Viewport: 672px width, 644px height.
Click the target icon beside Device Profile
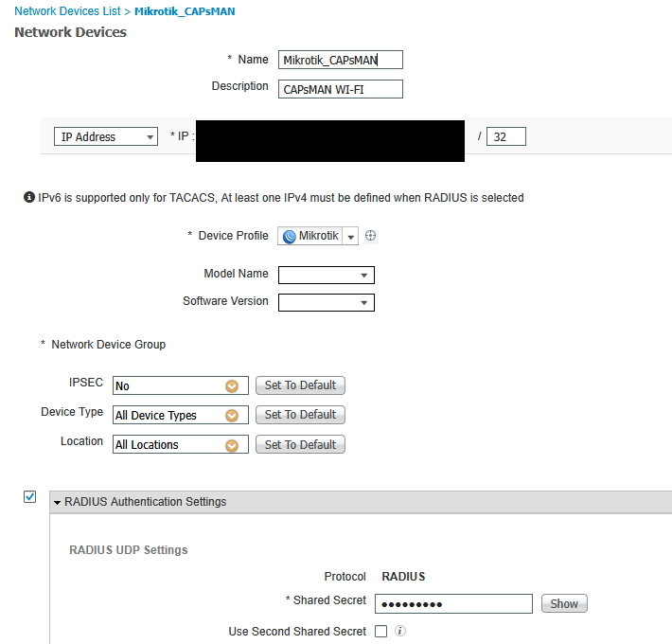371,236
